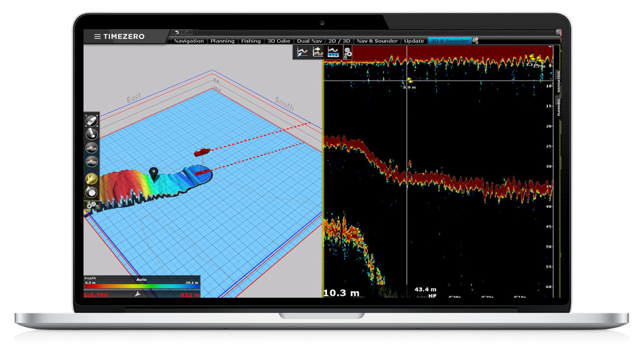Screen dimensions: 644x347
Task: Click the depth color gradient bar
Action: (x=141, y=287)
